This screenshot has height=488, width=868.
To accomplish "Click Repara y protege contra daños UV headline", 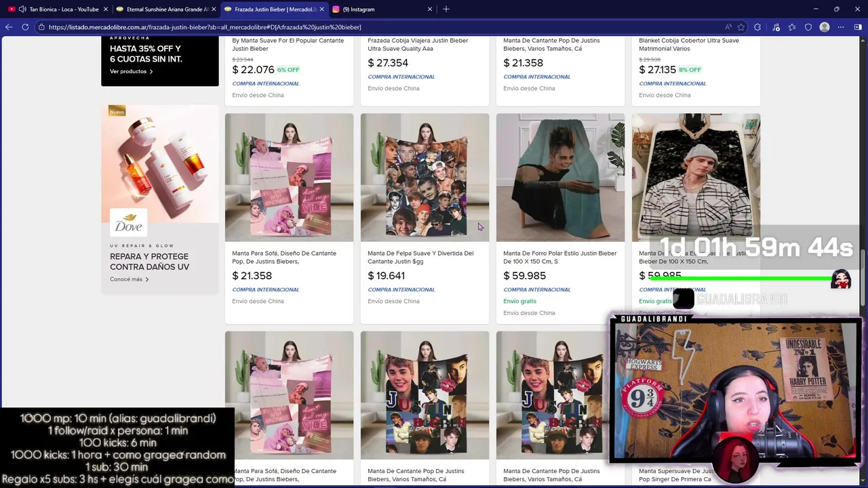I will click(149, 262).
